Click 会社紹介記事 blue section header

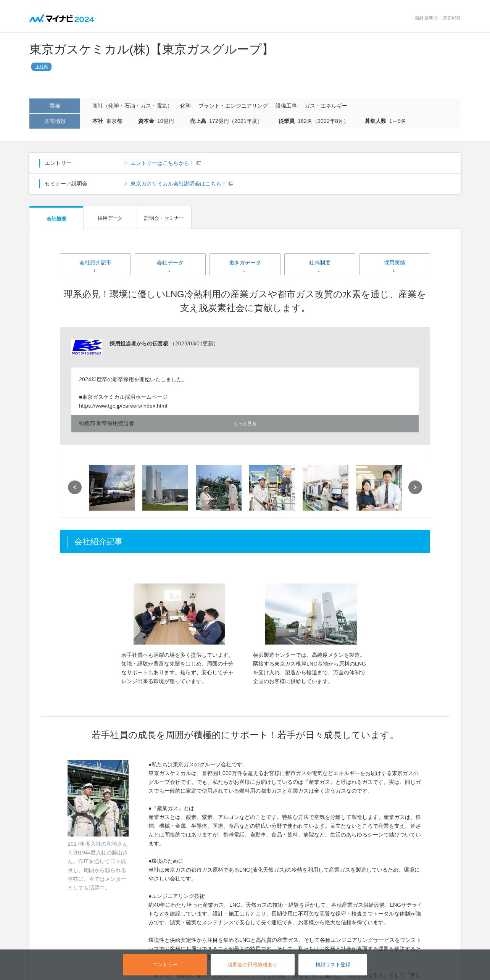[x=245, y=541]
